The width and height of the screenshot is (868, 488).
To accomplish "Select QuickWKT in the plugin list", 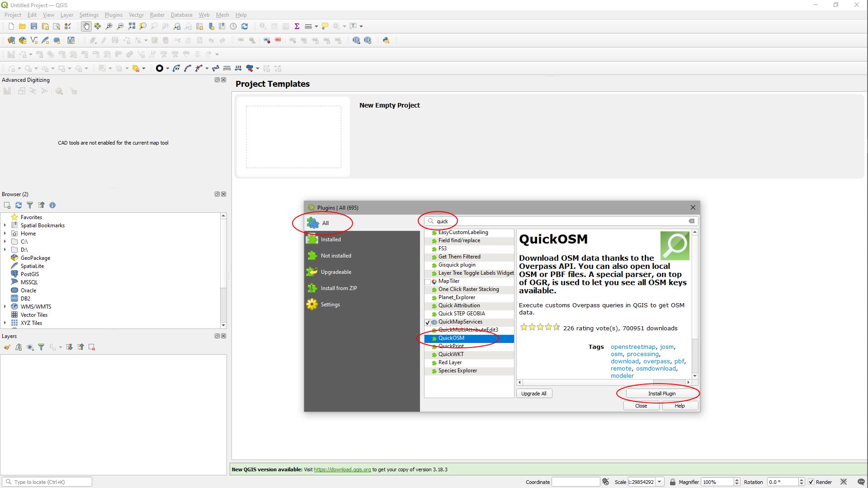I will [x=469, y=354].
